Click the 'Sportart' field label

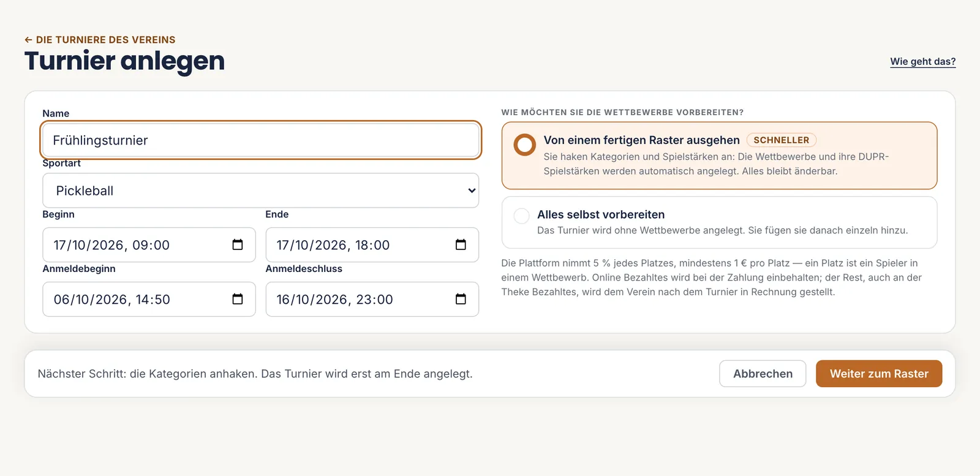[x=61, y=163]
